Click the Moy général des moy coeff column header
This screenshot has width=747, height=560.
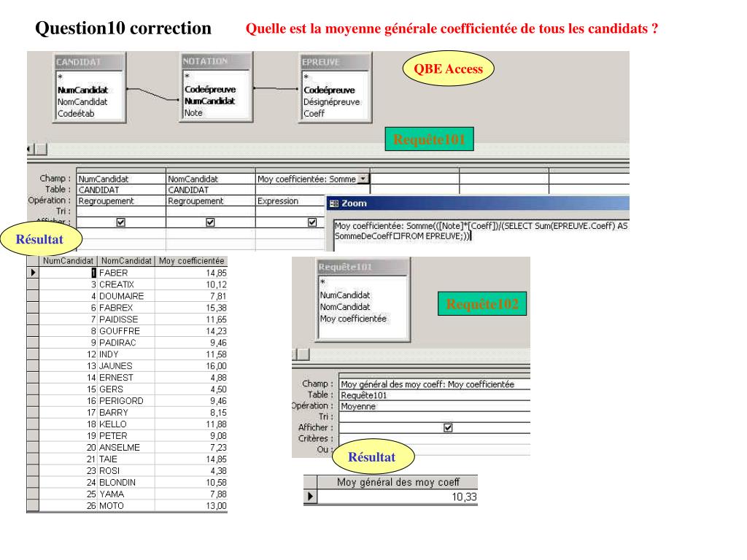(398, 482)
